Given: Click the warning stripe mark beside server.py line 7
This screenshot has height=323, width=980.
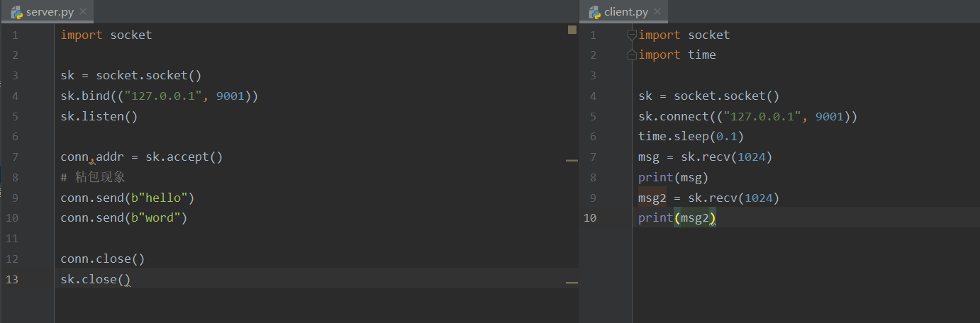Looking at the screenshot, I should tap(572, 161).
